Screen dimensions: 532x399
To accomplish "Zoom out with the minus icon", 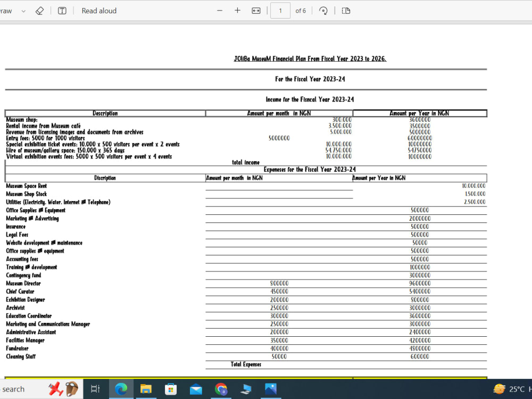I will 220,11.
